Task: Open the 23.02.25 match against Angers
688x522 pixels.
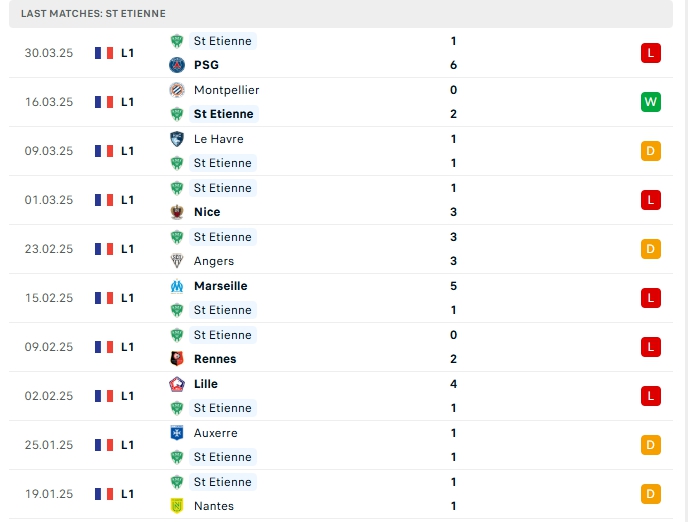Action: (341, 249)
